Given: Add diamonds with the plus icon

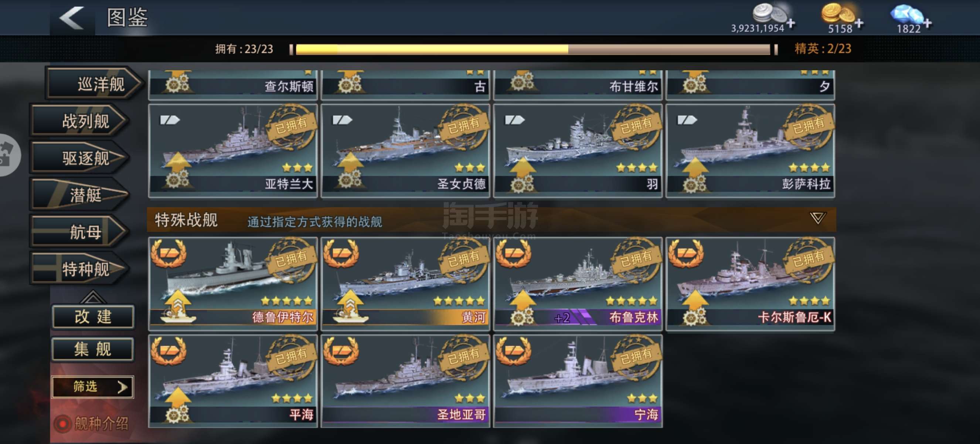Looking at the screenshot, I should (928, 24).
